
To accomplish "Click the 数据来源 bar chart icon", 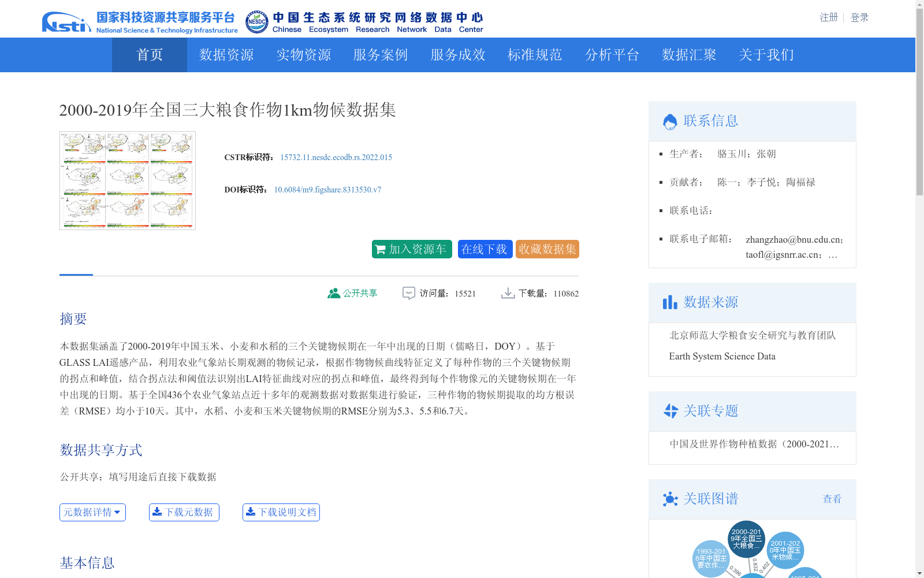I will (x=670, y=302).
